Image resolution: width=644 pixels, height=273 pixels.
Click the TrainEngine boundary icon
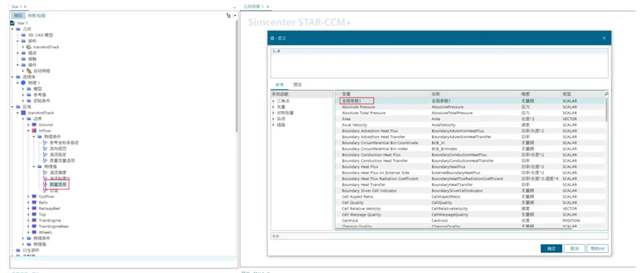(34, 221)
